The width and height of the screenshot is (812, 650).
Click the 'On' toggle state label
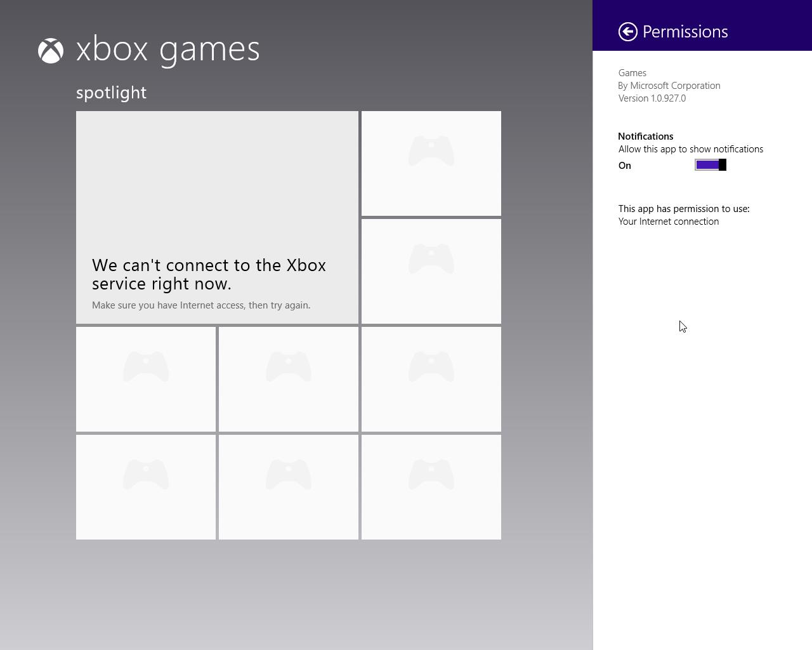[625, 166]
